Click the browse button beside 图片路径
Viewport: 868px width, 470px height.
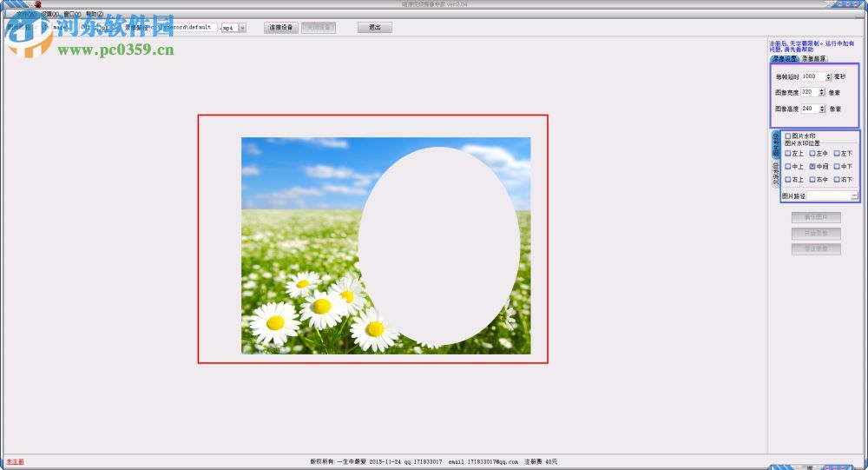tap(855, 195)
